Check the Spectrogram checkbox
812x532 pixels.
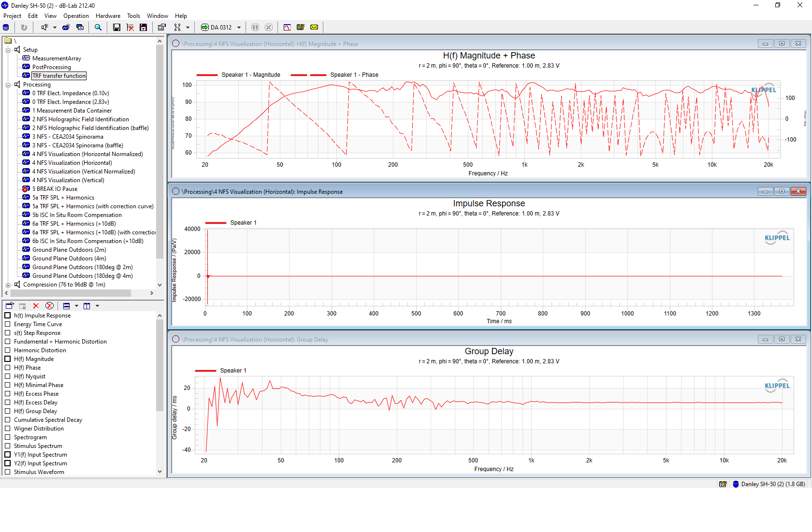[x=8, y=437]
